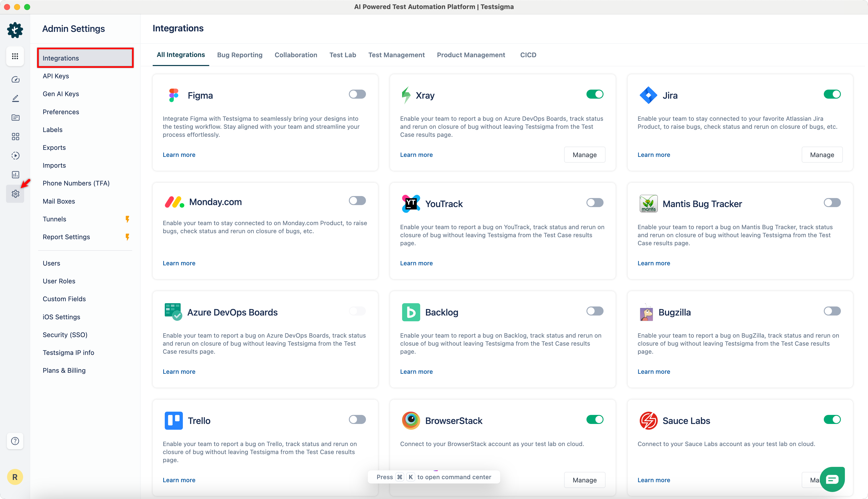
Task: Switch off the BrowserStack toggle
Action: point(595,419)
